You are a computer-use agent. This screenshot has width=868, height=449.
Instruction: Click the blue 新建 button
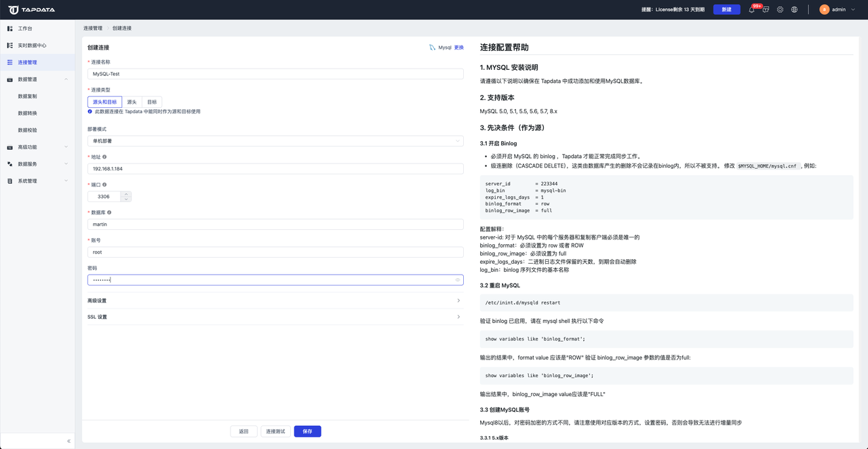point(726,9)
